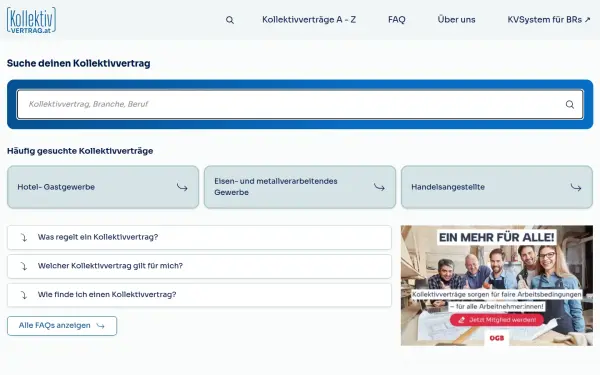
Task: Click 'Häufig gesuchte Kollektivverträge' heading
Action: [x=80, y=151]
